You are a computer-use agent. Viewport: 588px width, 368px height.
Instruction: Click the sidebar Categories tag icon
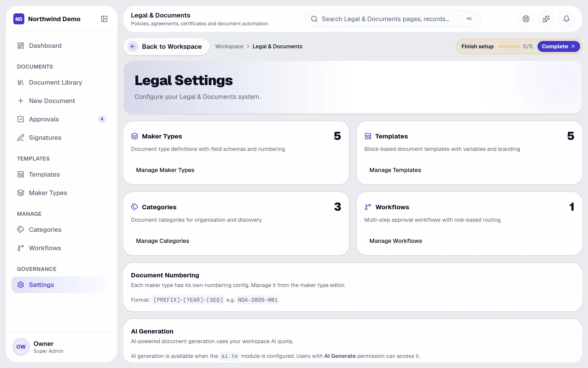click(21, 230)
